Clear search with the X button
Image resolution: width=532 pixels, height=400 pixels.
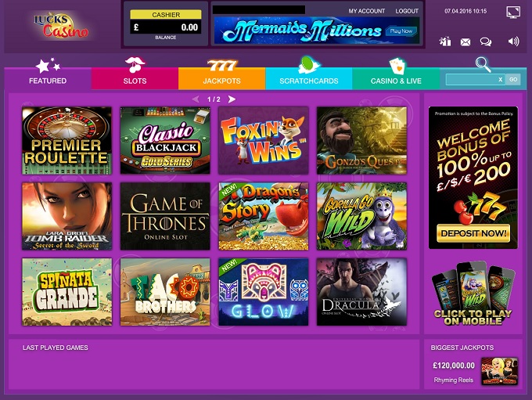(500, 80)
